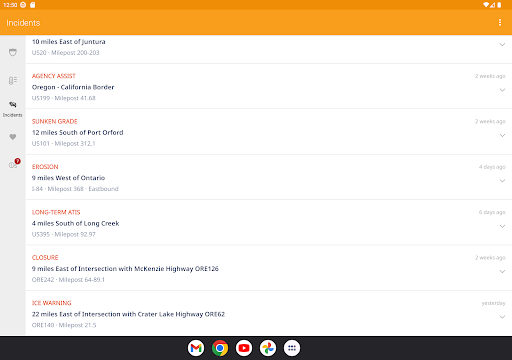Launch Google Photos from the taskbar
Viewport: 512px width, 360px height.
(268, 348)
